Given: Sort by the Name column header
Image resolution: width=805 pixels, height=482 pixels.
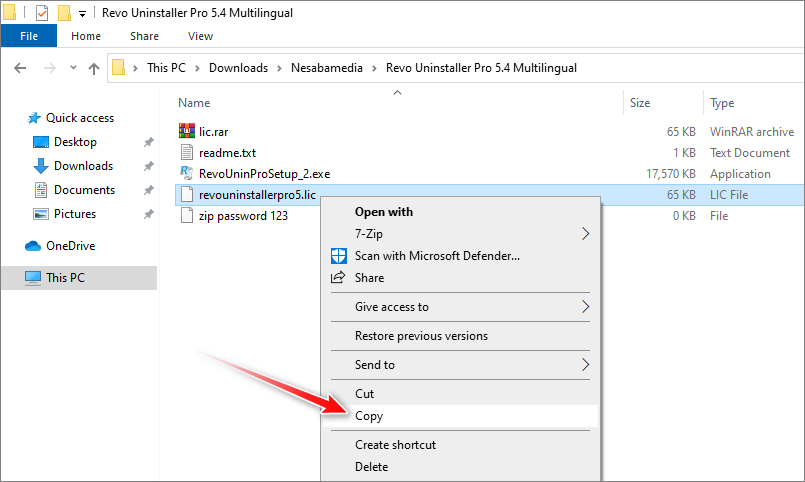Looking at the screenshot, I should (x=194, y=103).
